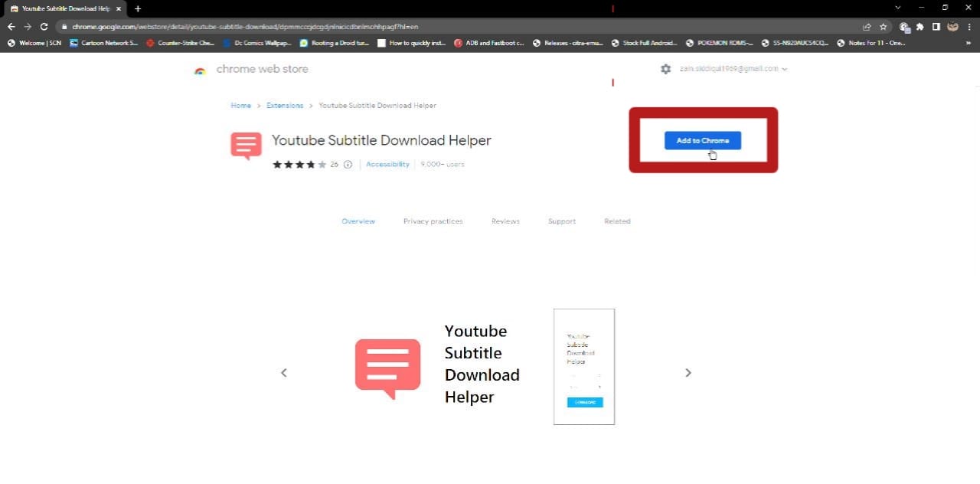Open the Stock Full Android bookmark
Screen dimensions: 980x484
pos(644,43)
